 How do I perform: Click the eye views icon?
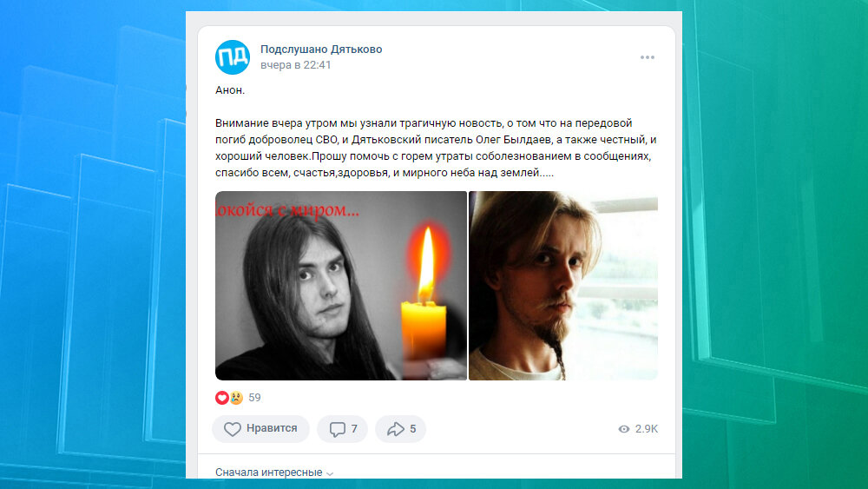(x=624, y=429)
